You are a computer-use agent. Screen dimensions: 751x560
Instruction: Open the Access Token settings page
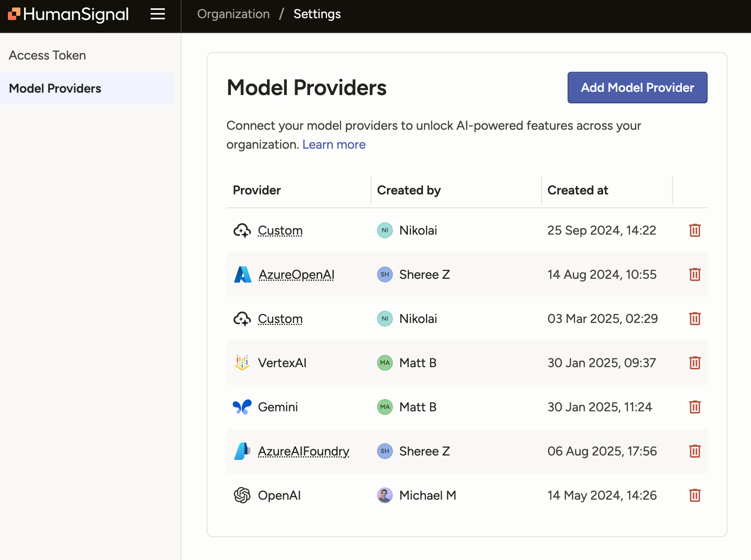point(47,55)
